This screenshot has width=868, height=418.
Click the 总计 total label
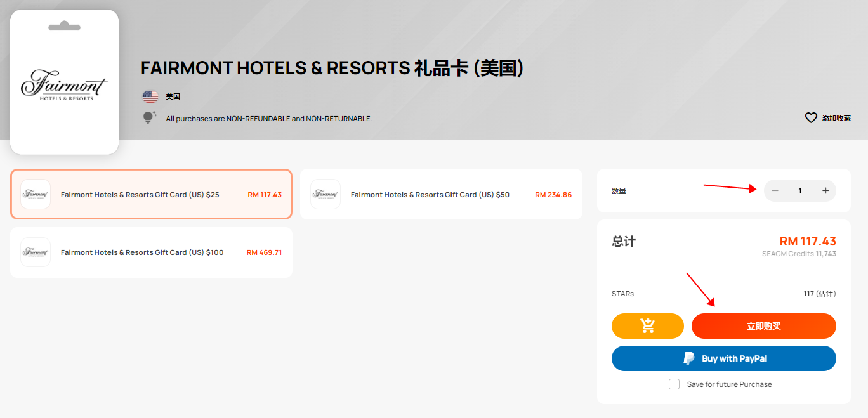tap(624, 241)
